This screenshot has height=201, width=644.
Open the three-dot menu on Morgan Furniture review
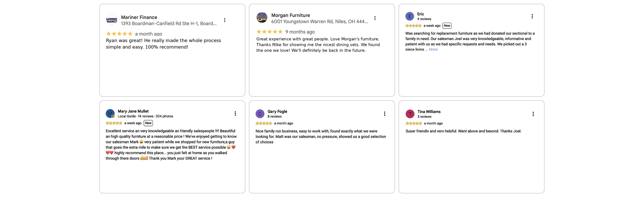375,18
